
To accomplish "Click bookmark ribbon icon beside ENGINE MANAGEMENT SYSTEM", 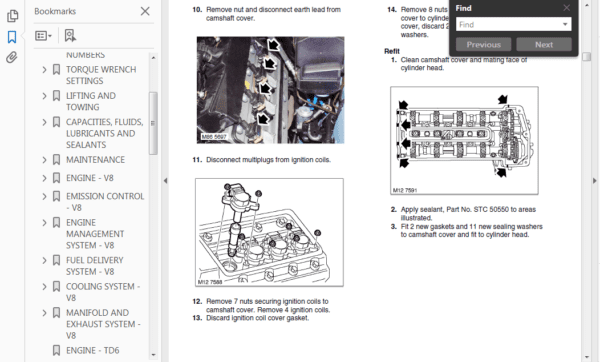I will 56,223.
